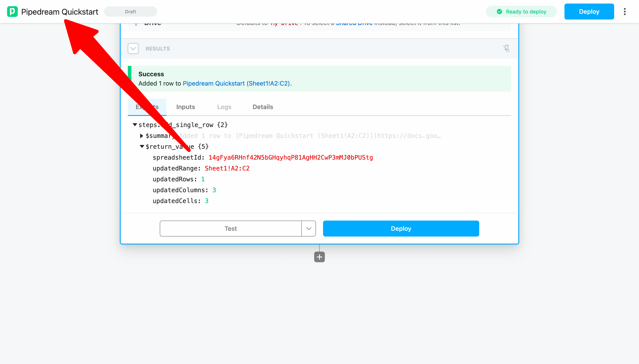This screenshot has height=364, width=639.
Task: Switch to the Inputs tab
Action: coord(185,107)
